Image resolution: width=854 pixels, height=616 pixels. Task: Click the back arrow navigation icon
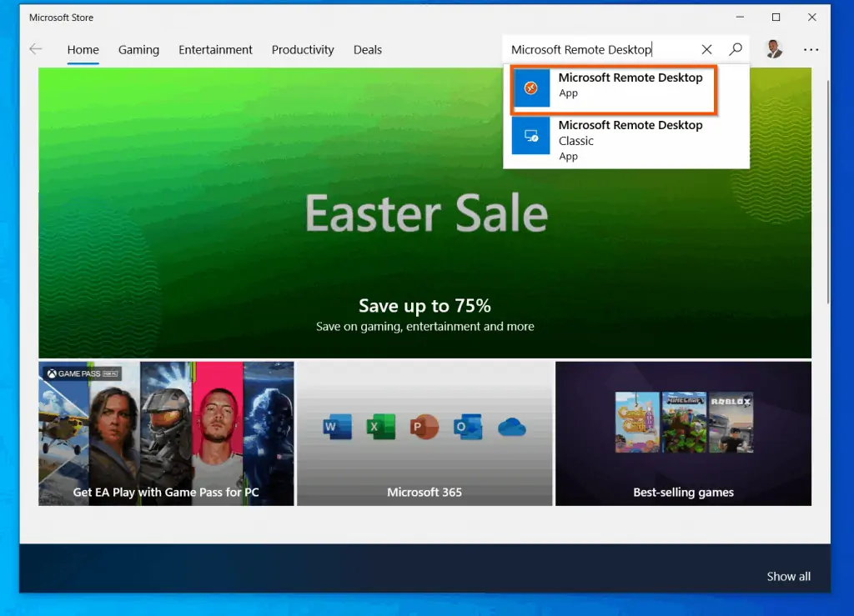pos(35,49)
